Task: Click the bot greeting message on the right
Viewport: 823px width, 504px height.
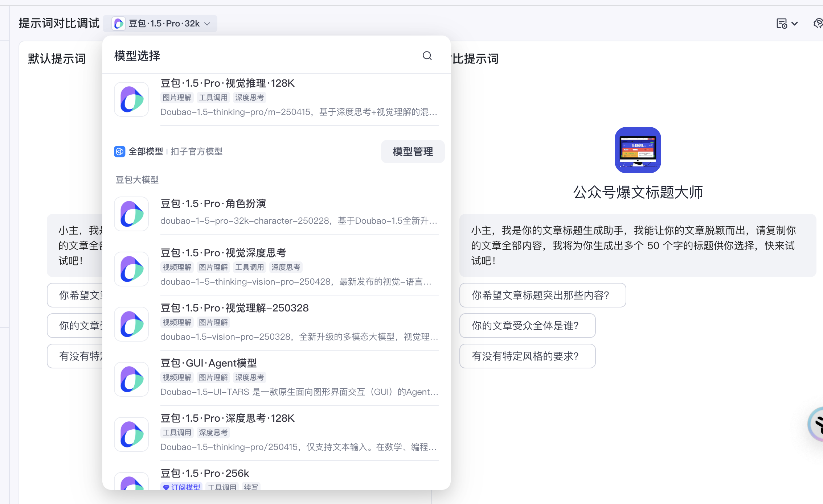Action: (x=638, y=245)
